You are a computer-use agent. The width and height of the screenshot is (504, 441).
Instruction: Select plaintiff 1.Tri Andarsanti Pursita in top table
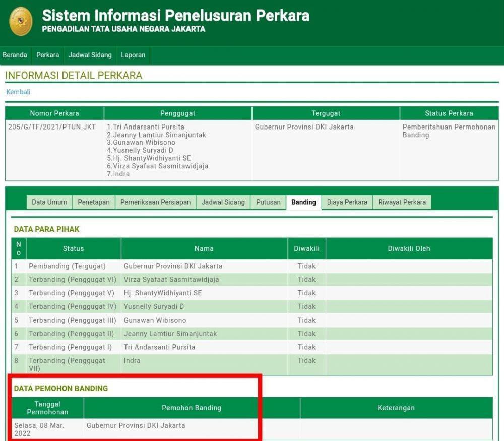coord(146,127)
